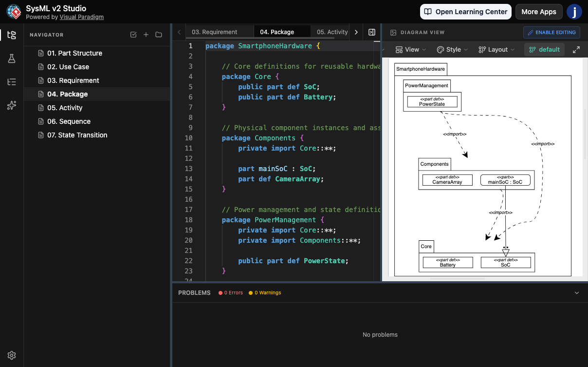This screenshot has height=367, width=588.
Task: Enable editing of the diagram
Action: [x=551, y=32]
